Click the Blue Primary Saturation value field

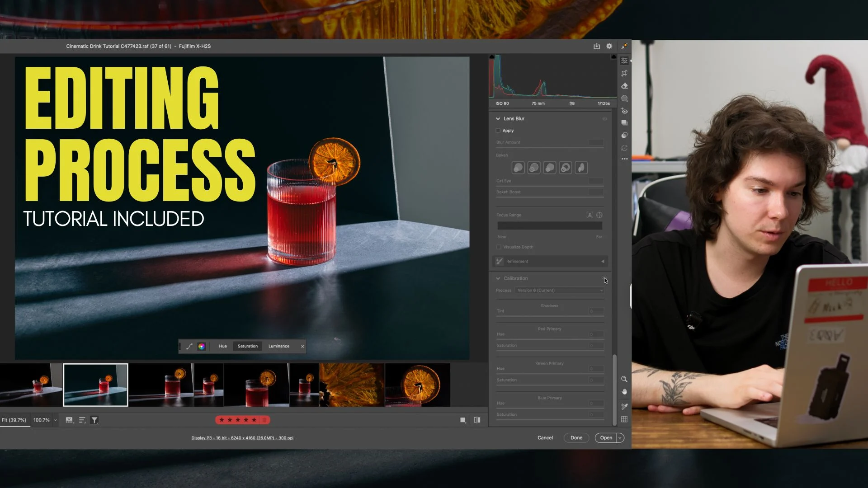pyautogui.click(x=596, y=414)
